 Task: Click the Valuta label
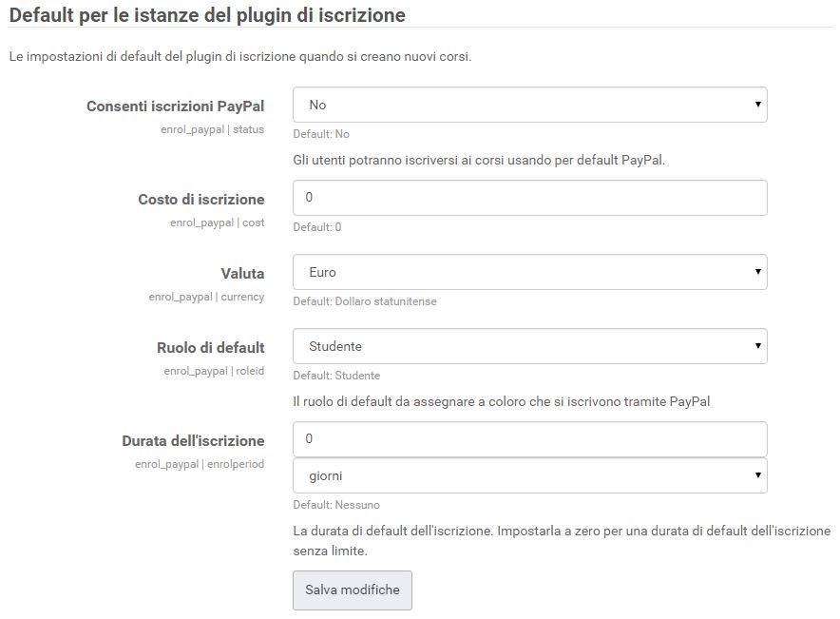tap(242, 273)
